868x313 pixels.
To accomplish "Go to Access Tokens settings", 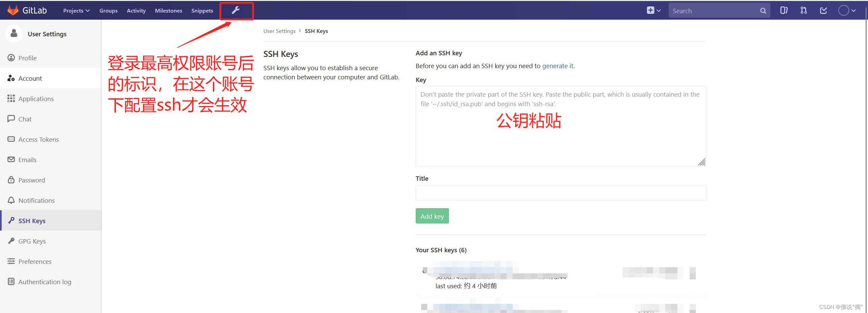I will tap(51, 139).
